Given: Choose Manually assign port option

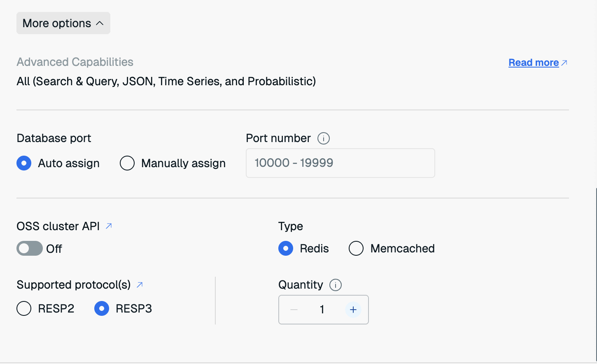Looking at the screenshot, I should tap(127, 163).
